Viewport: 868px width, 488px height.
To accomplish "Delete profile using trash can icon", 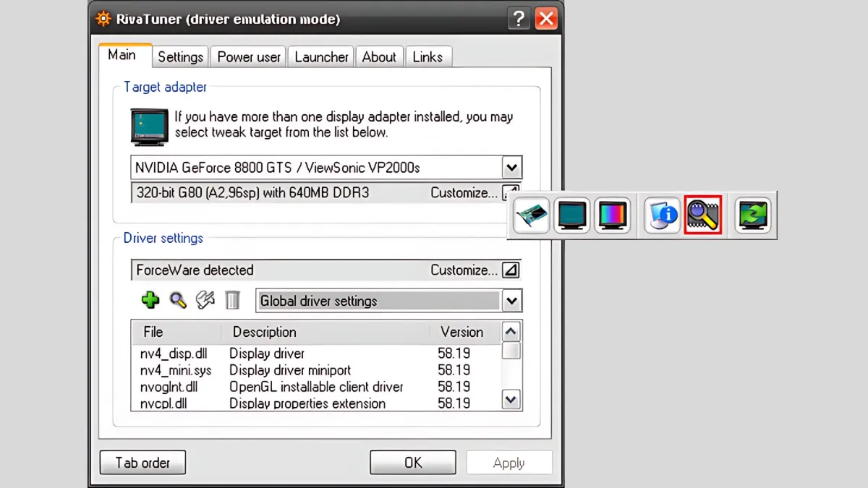I will coord(232,300).
